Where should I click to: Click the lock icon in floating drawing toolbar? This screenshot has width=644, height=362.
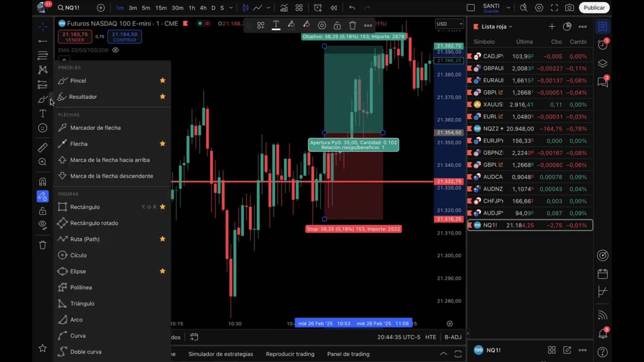coord(337,25)
